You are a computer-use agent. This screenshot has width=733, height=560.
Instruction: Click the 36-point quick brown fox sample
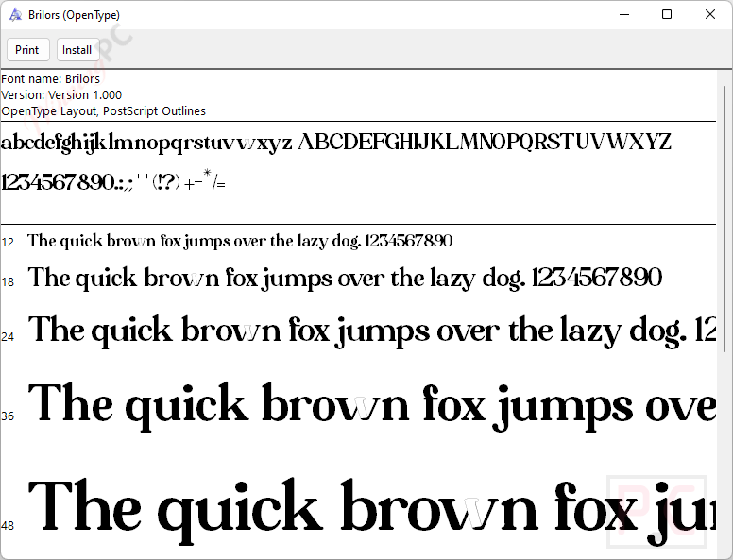pyautogui.click(x=371, y=405)
